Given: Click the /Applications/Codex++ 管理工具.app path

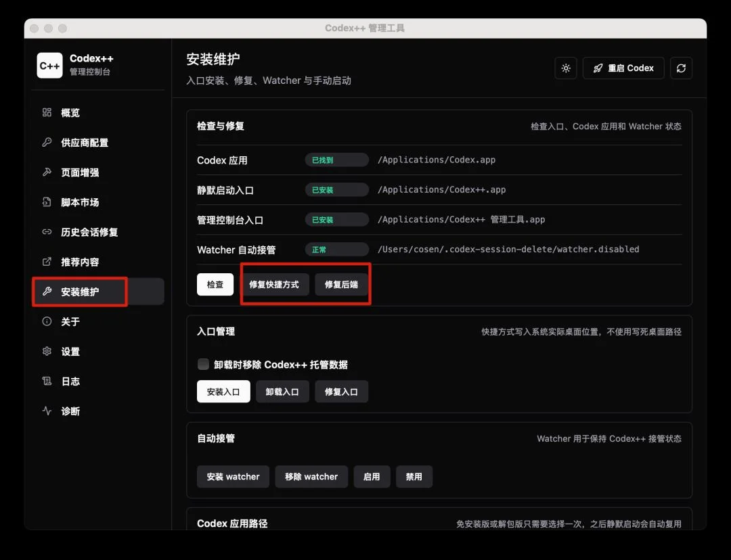Looking at the screenshot, I should point(461,219).
